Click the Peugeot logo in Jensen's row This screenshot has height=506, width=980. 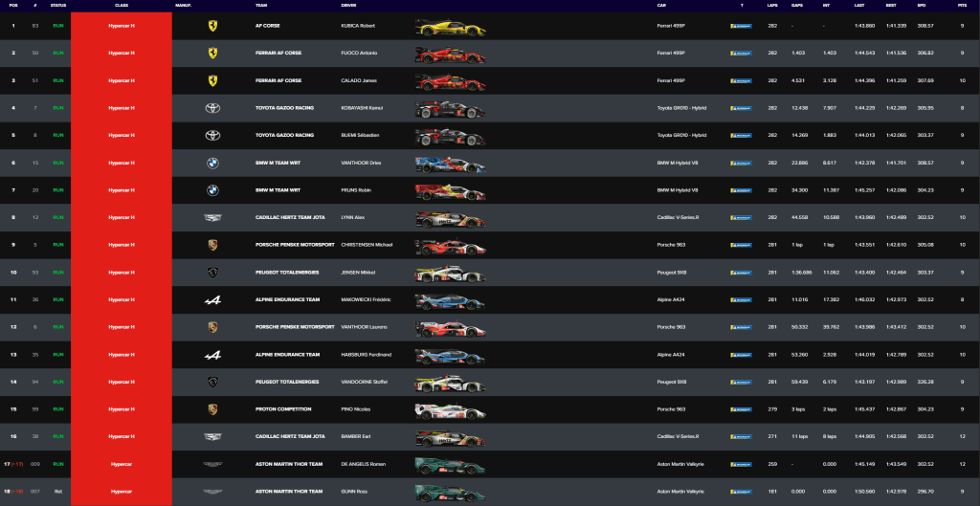(212, 273)
